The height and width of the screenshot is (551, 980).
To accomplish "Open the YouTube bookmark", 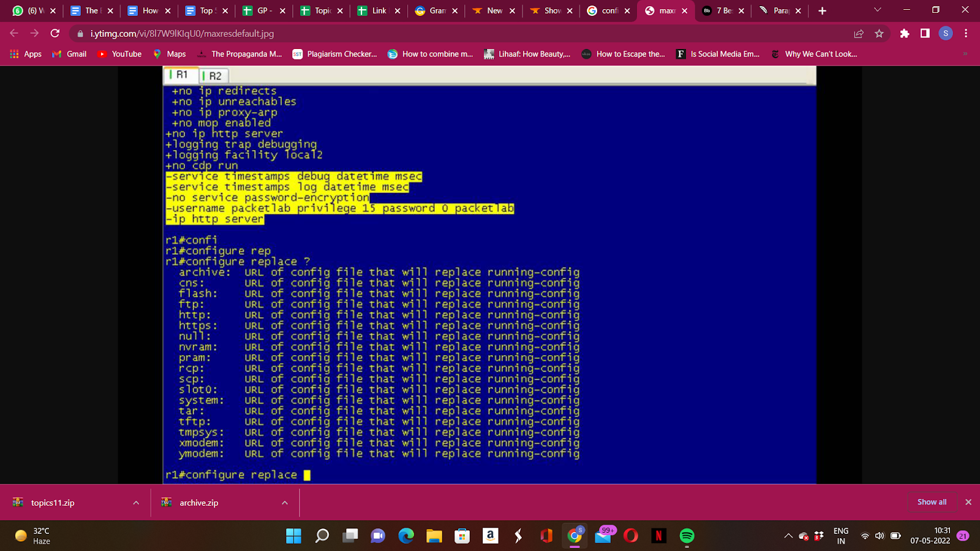I will click(x=119, y=54).
